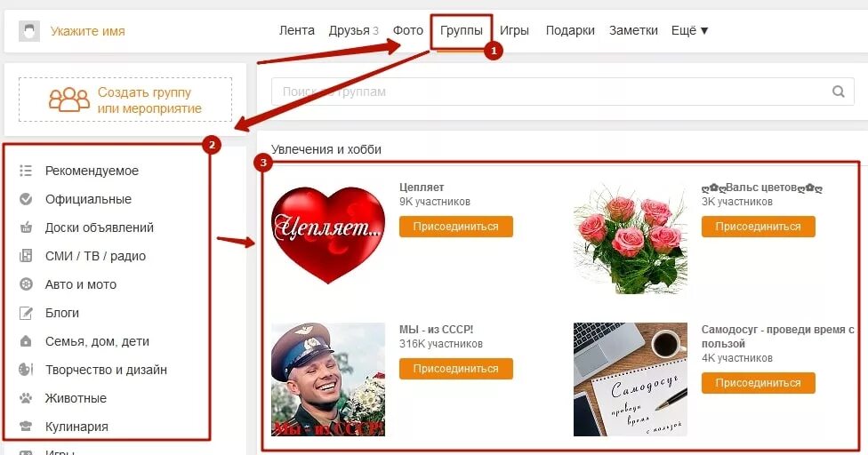Expand the Ещё dropdown menu
Screen dimensions: 868x455
click(x=689, y=30)
